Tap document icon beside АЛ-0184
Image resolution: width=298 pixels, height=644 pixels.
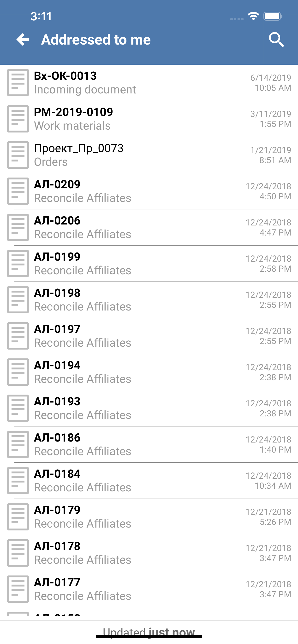coord(18,481)
